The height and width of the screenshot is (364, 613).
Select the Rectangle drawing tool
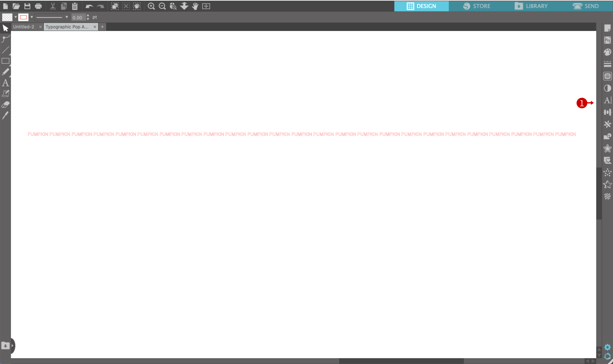(5, 61)
